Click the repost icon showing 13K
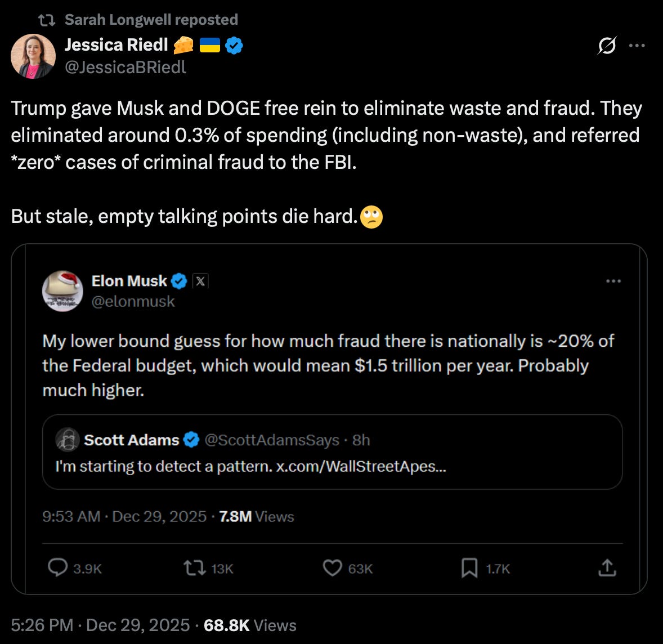 [x=195, y=567]
